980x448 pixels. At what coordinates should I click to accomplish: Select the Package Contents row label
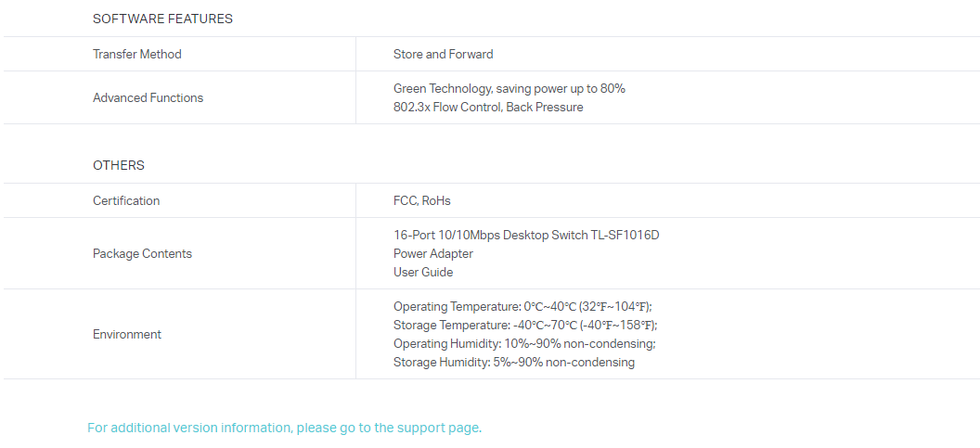tap(142, 253)
